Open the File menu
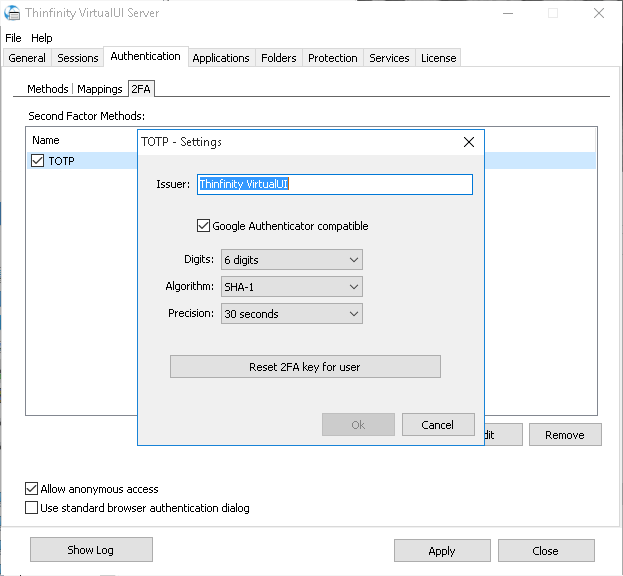This screenshot has height=576, width=623. (x=13, y=38)
